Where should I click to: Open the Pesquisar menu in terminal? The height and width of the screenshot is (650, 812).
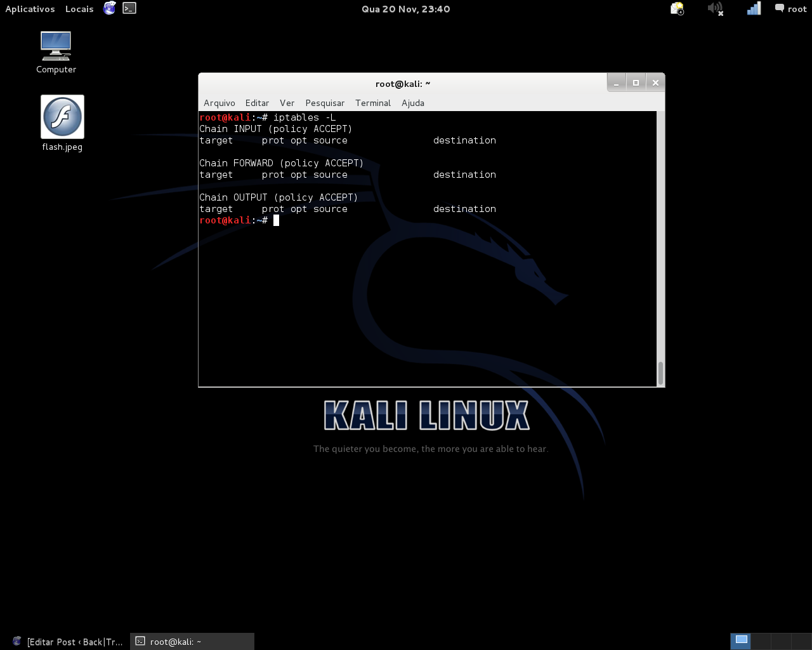325,103
